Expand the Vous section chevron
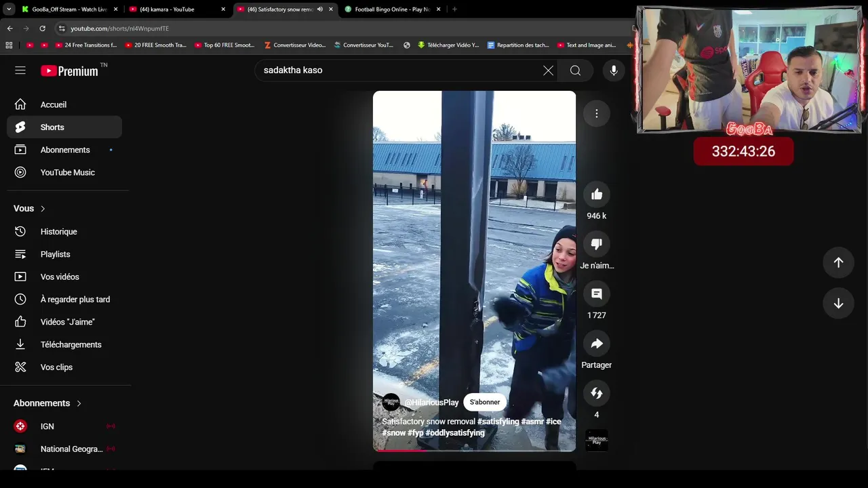868x488 pixels. click(x=43, y=209)
